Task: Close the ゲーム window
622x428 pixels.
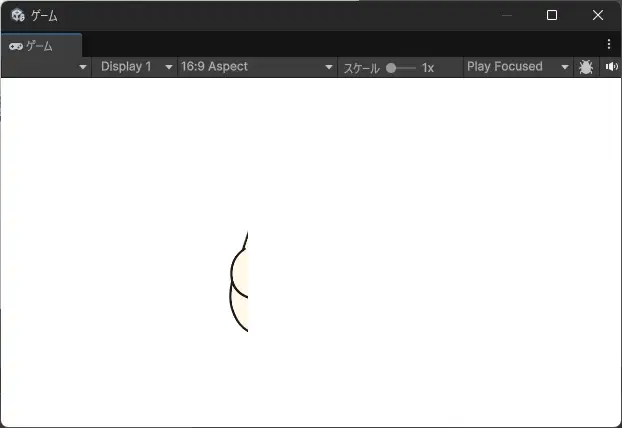Action: [598, 15]
